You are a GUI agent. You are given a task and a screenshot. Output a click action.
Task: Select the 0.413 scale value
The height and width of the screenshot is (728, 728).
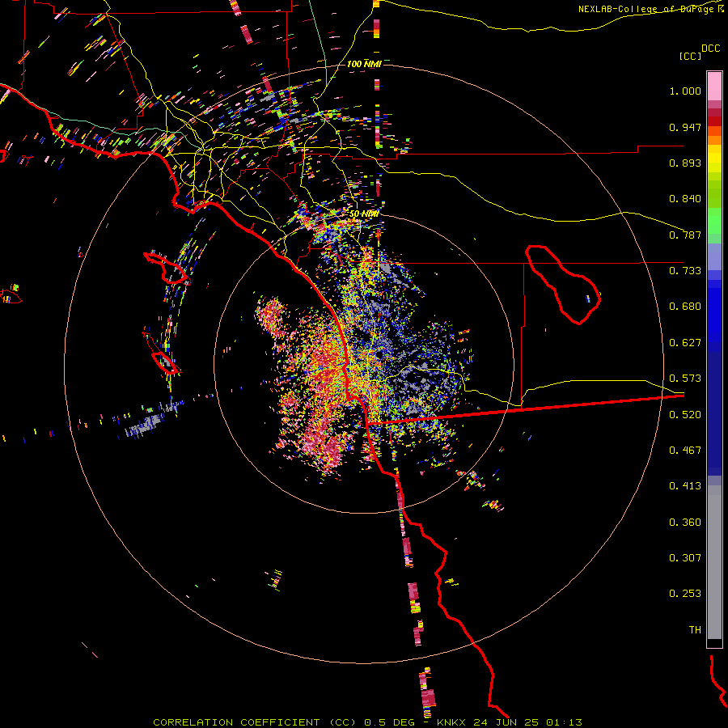coord(685,486)
